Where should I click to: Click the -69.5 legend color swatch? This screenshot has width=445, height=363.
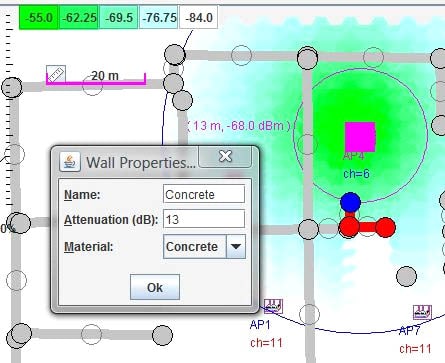point(119,17)
